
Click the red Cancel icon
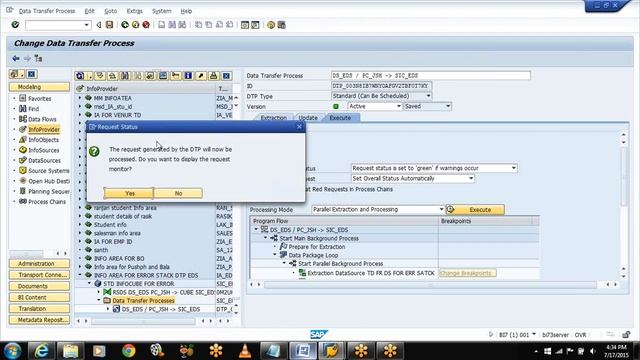coord(146,25)
